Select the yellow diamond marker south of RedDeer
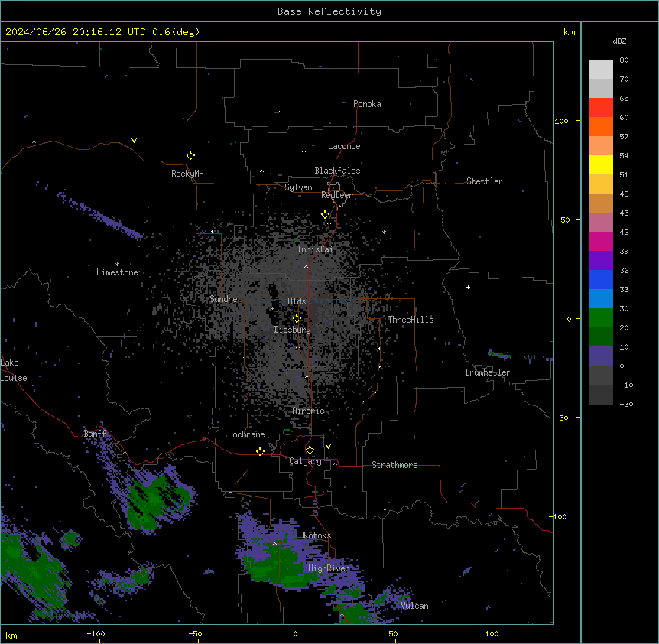 click(325, 215)
